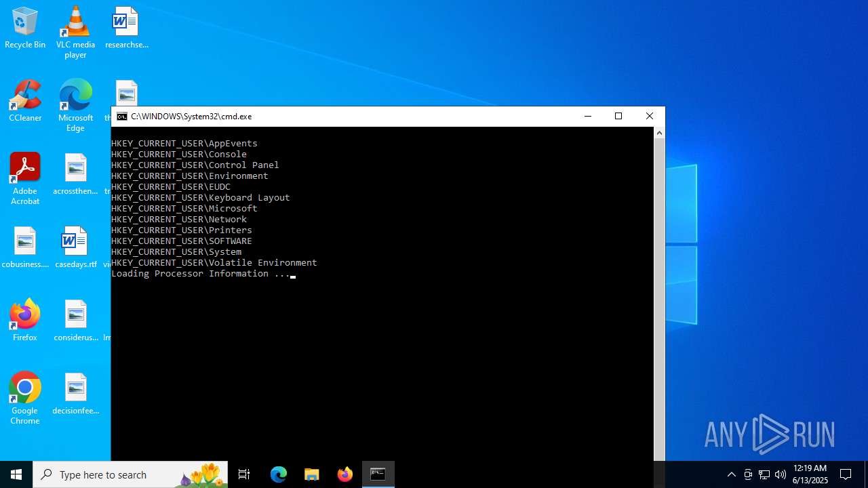Click the tray icon left of the network icon
The height and width of the screenshot is (488, 868).
pyautogui.click(x=748, y=474)
